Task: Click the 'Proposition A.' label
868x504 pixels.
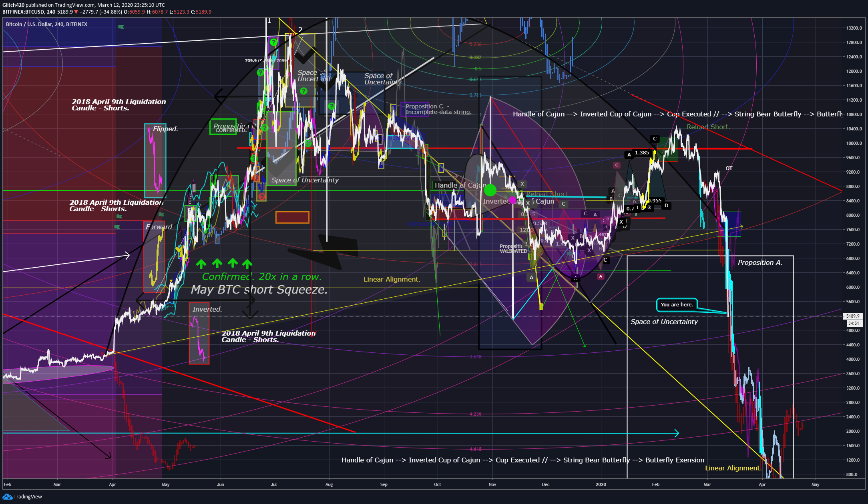Action: (760, 262)
